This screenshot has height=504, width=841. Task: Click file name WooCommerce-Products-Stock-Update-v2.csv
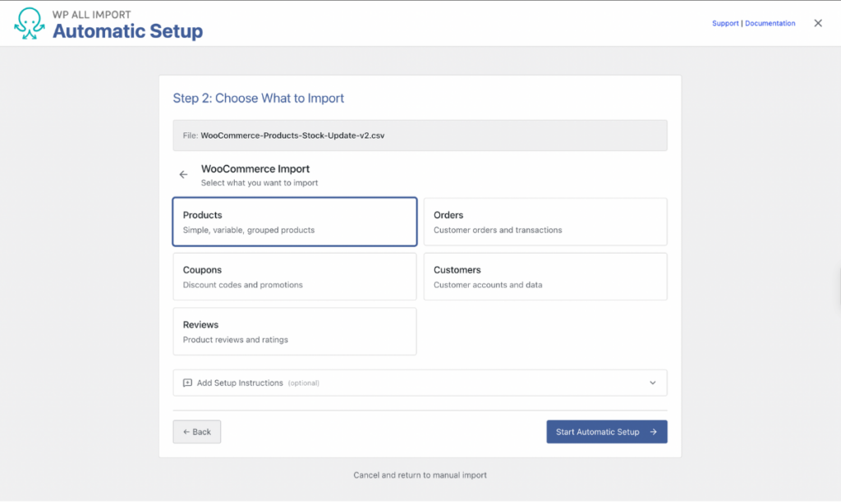pos(292,135)
